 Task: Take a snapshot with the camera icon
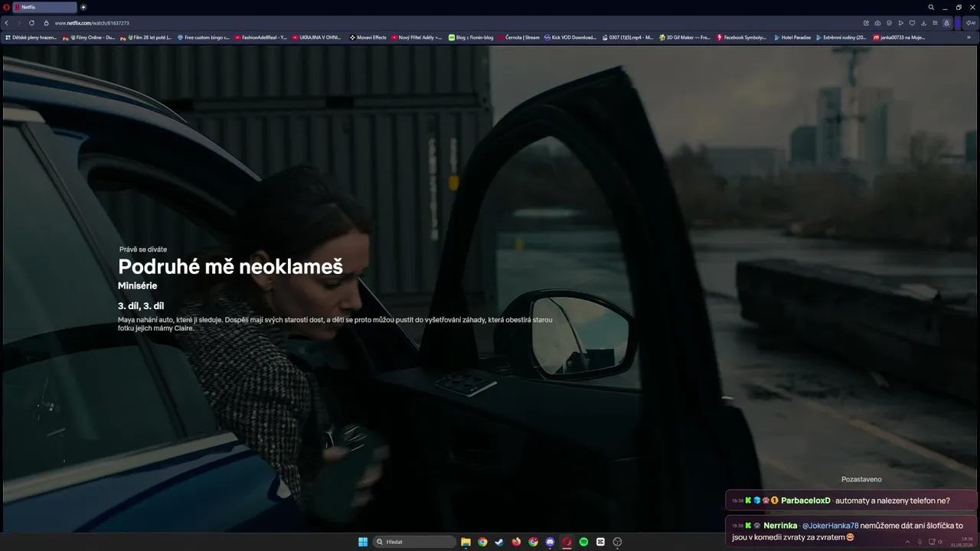(877, 23)
